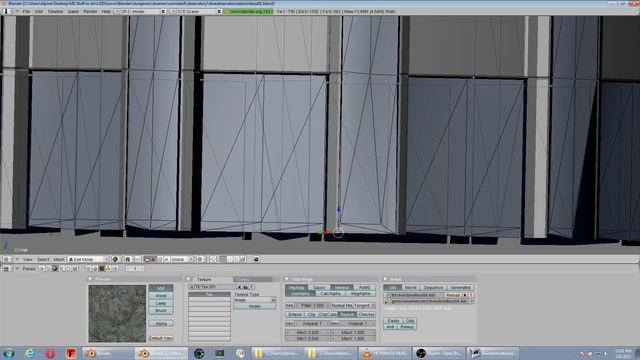This screenshot has height=360, width=640.
Task: Toggle the Gauss option
Action: [x=320, y=287]
